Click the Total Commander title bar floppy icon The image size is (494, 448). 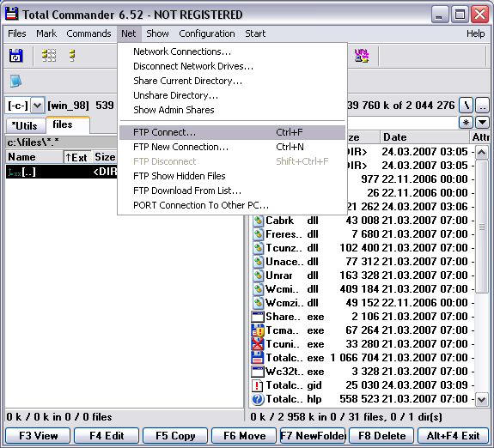click(x=12, y=15)
